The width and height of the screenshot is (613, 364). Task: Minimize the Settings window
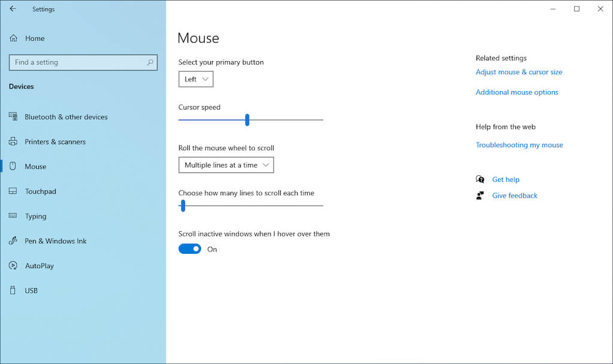click(x=553, y=8)
